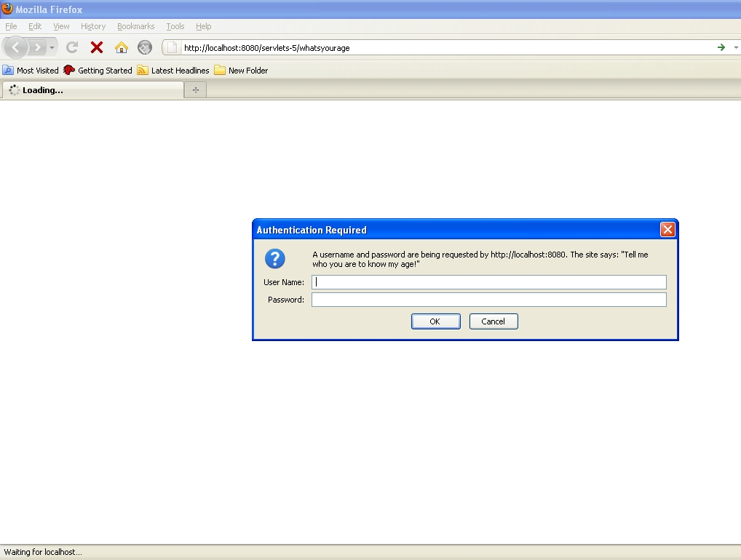Image resolution: width=741 pixels, height=560 pixels.
Task: Click the User Name input field
Action: click(x=488, y=281)
